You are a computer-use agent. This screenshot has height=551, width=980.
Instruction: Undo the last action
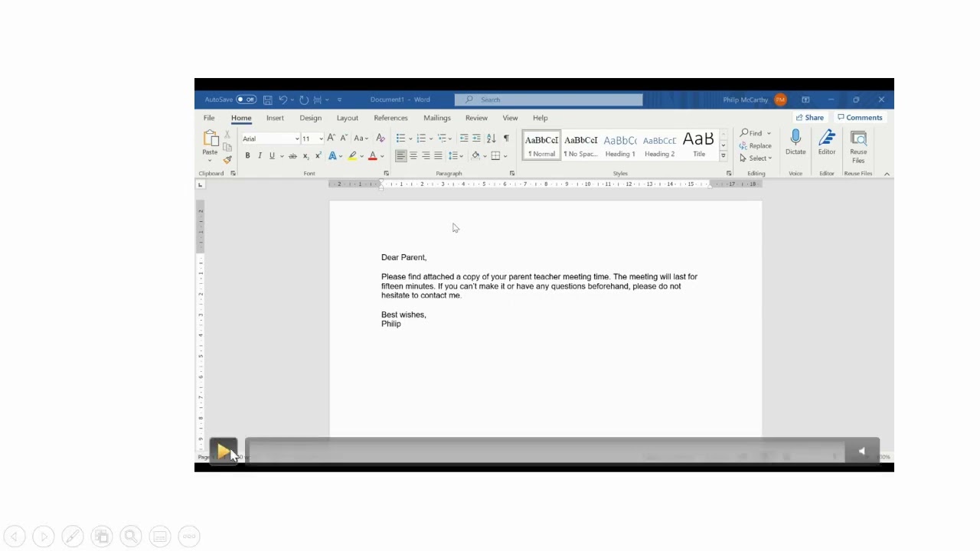(x=283, y=99)
